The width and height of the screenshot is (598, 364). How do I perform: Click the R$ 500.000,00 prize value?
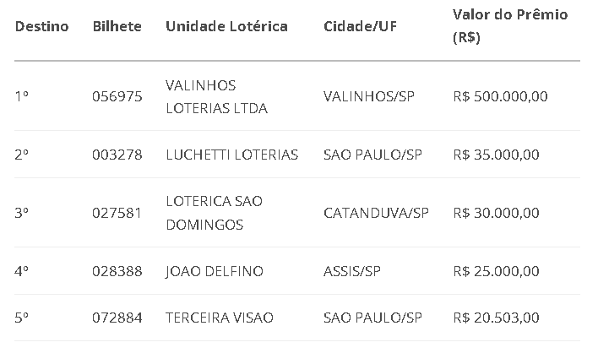(500, 96)
